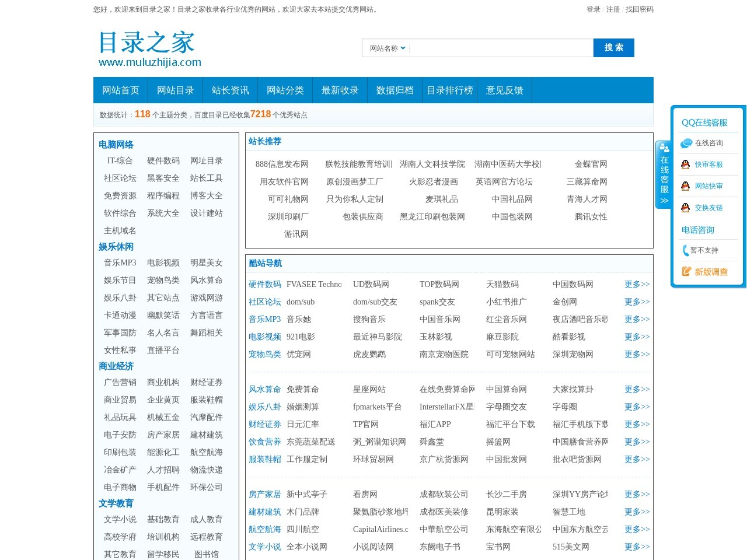Click the QQ penguin icon beside 快审客服

click(x=685, y=164)
